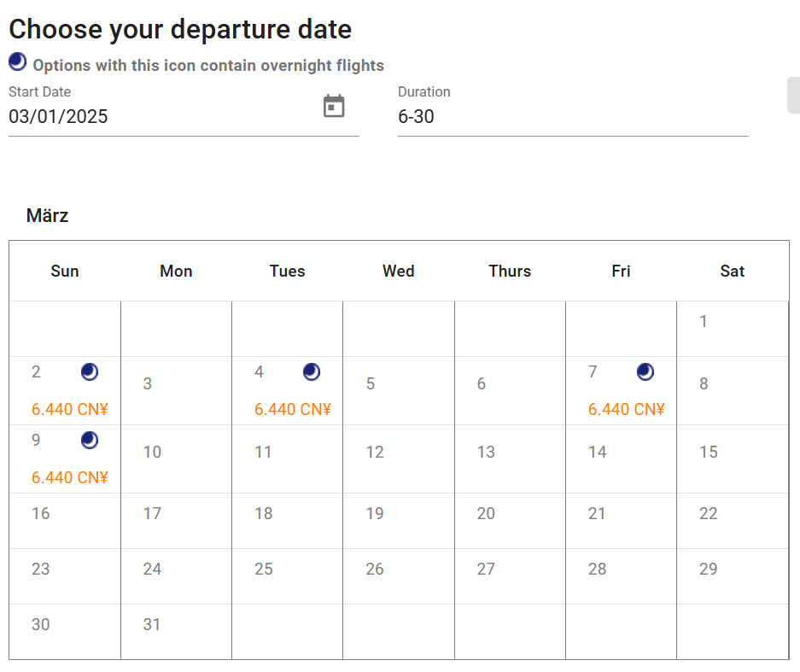Click the moon icon on March 7
Image resolution: width=800 pixels, height=672 pixels.
[x=645, y=372]
